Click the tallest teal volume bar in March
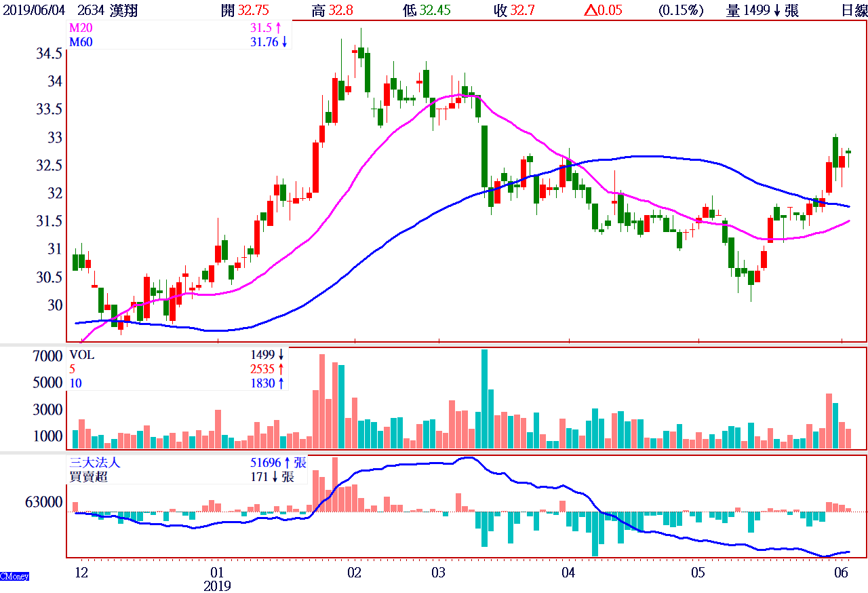Viewport: 868px width, 593px height. pyautogui.click(x=484, y=399)
